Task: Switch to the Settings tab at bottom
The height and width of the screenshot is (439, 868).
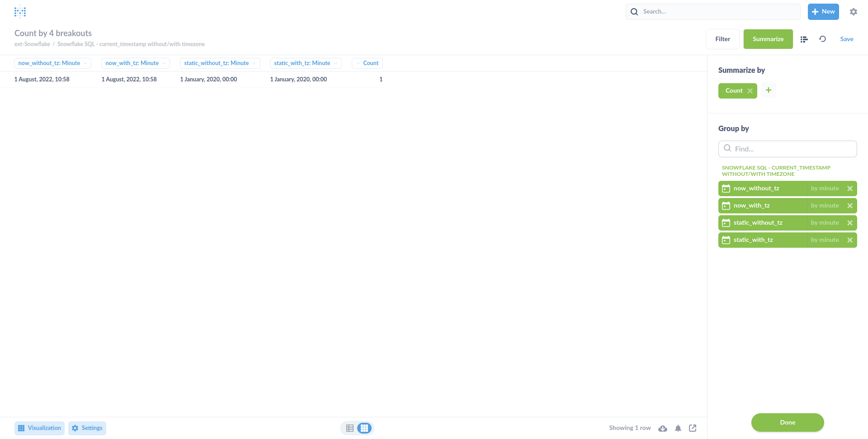Action: (87, 428)
